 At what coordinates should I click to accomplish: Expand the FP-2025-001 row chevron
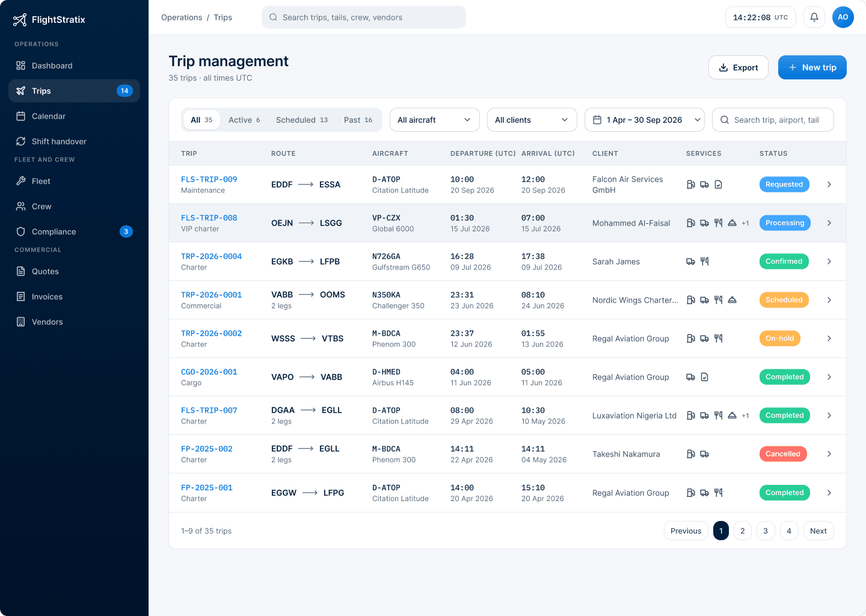coord(829,493)
